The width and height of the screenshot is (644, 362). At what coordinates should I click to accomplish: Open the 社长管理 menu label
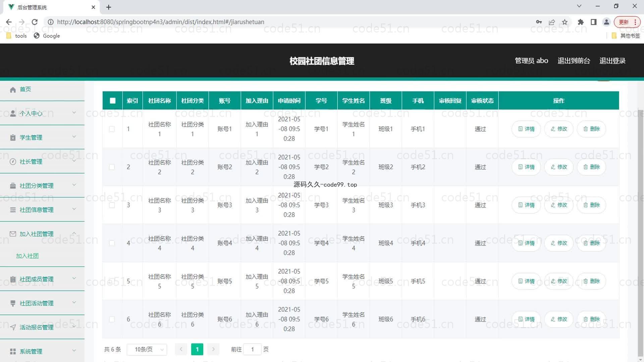pos(31,162)
